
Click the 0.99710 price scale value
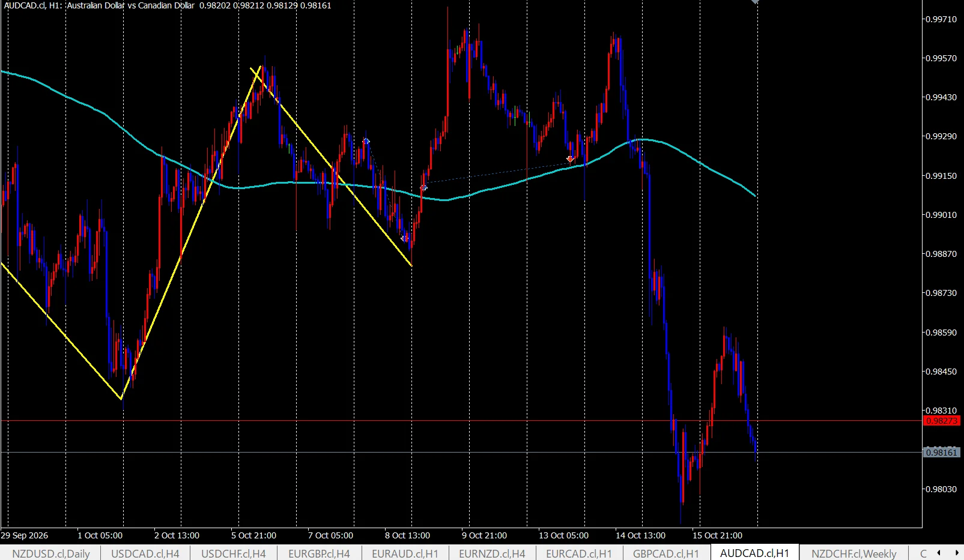tap(941, 19)
